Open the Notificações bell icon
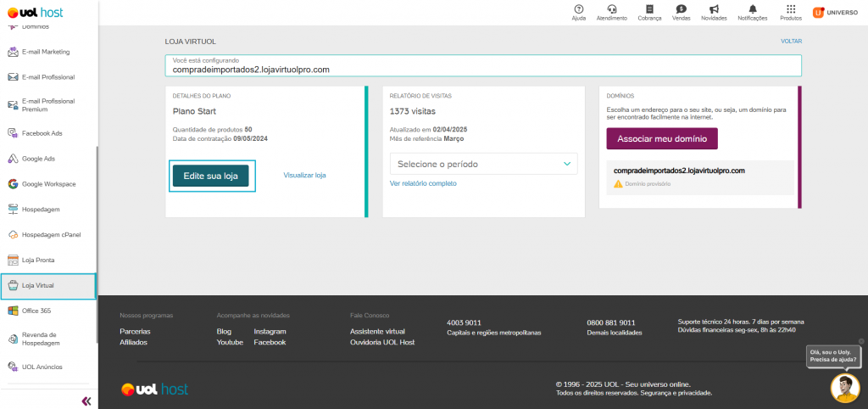 pyautogui.click(x=753, y=8)
